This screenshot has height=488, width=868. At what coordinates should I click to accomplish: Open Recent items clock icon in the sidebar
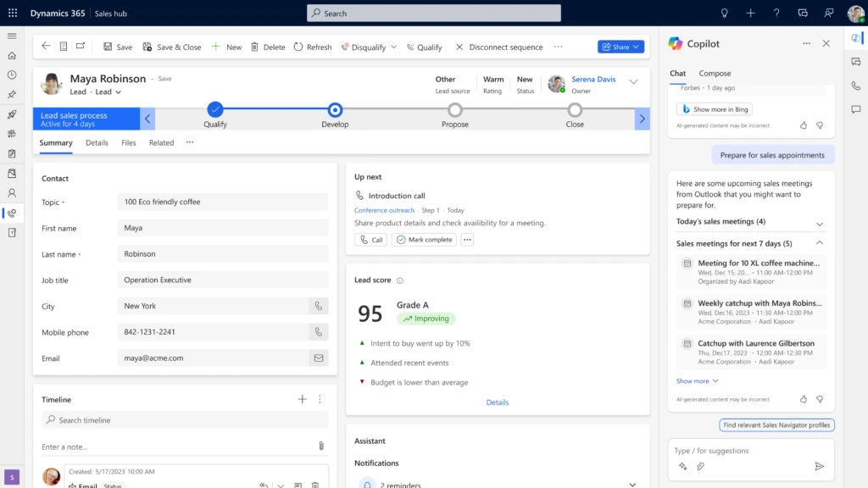tap(11, 75)
